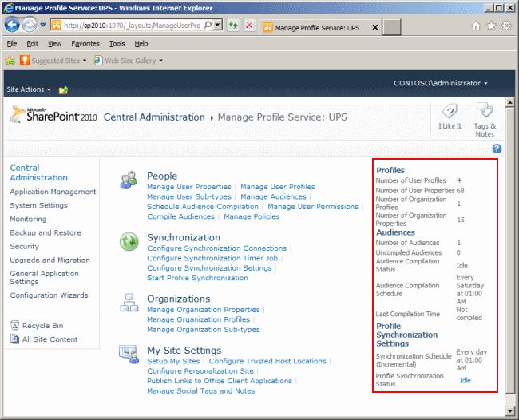Click Start Profile Synchronization link

pos(197,278)
